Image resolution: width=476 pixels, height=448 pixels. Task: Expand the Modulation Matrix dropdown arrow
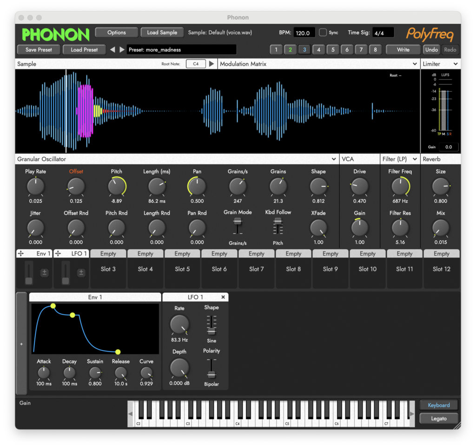415,64
